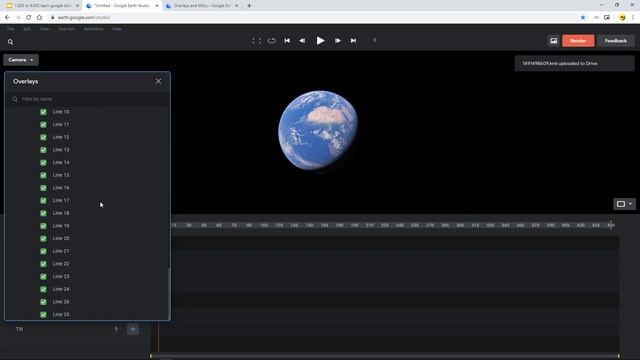Viewport: 640px width, 360px height.
Task: Step back one frame
Action: [x=302, y=41]
